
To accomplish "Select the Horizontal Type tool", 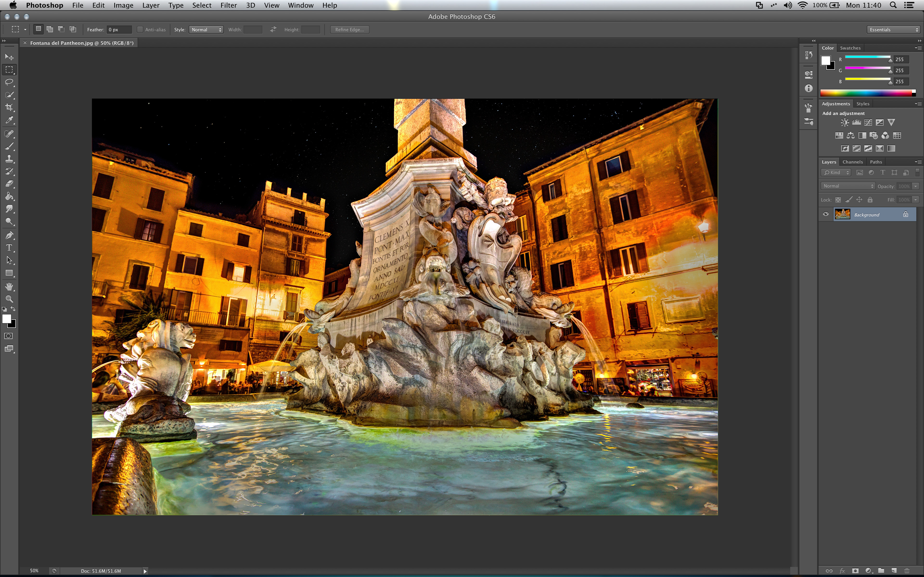I will pyautogui.click(x=9, y=248).
